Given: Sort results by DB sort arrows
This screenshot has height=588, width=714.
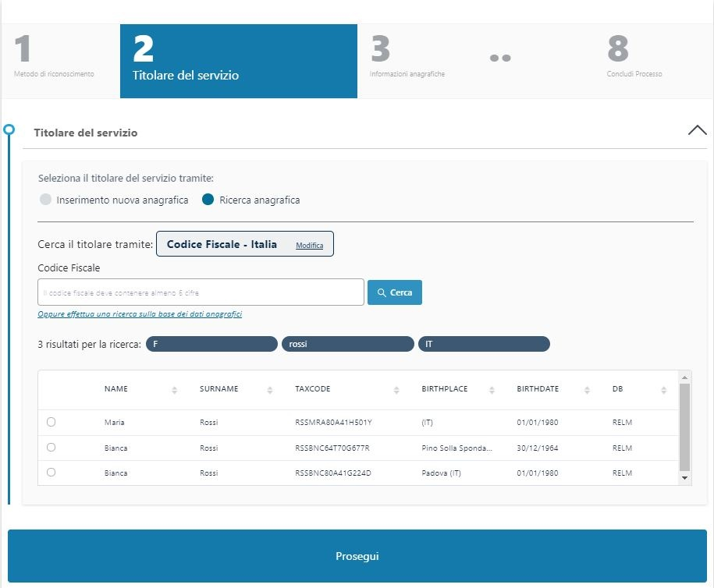Looking at the screenshot, I should (663, 390).
